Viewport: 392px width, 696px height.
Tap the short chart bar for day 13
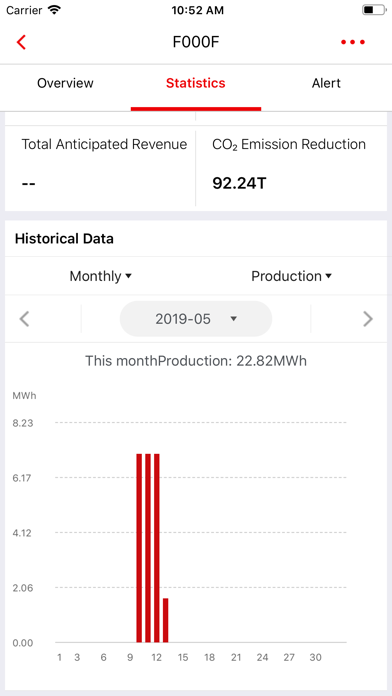[x=166, y=620]
